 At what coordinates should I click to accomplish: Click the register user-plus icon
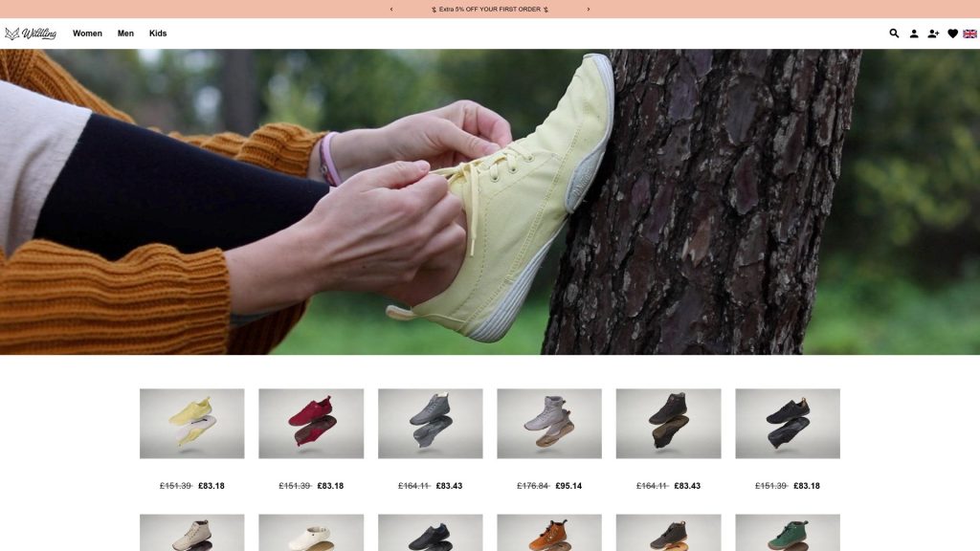tap(933, 33)
